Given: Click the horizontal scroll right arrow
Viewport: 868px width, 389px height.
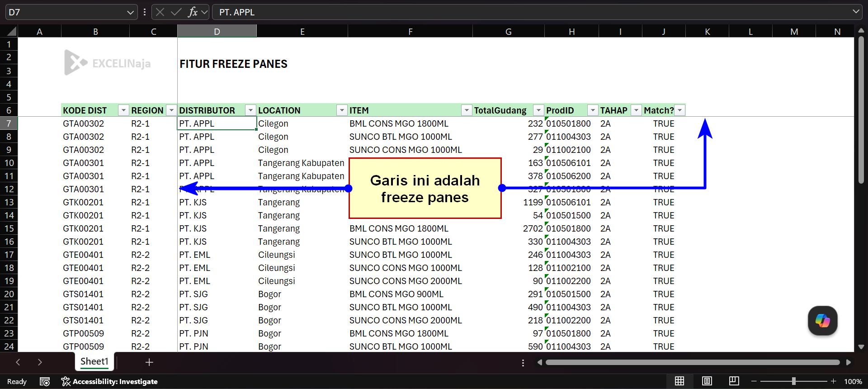Looking at the screenshot, I should pos(849,362).
